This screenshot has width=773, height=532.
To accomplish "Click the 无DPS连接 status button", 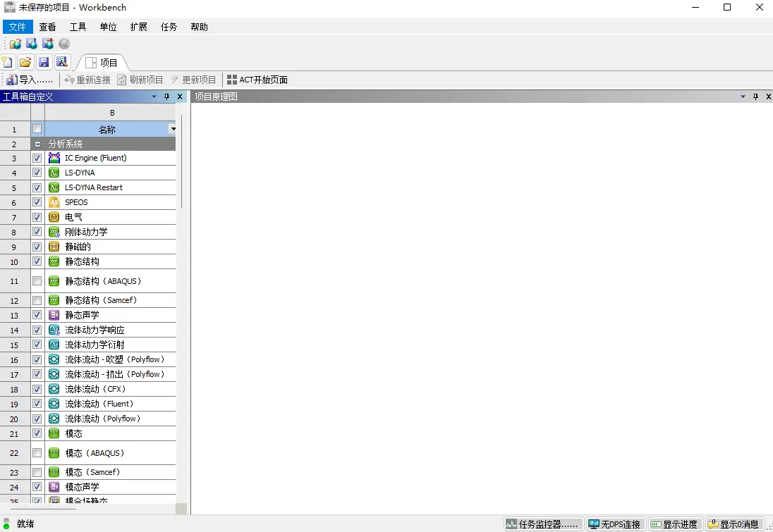I will coord(616,524).
